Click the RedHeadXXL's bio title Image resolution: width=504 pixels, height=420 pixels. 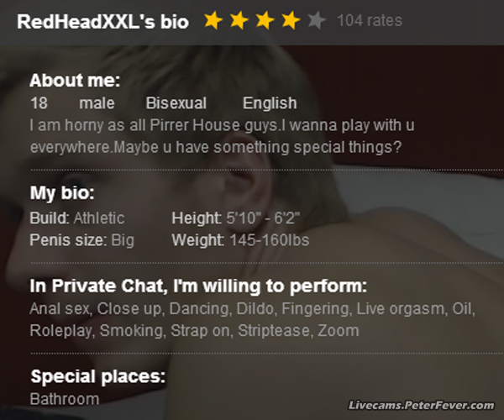coord(103,21)
